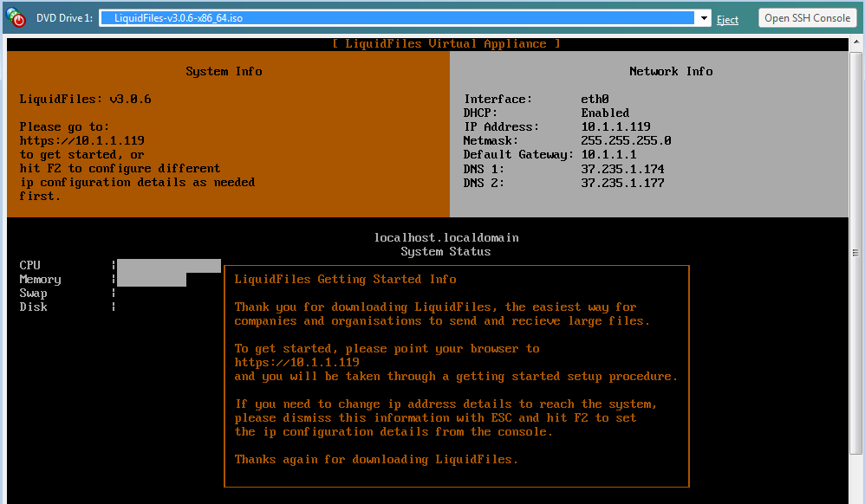This screenshot has height=504, width=865.
Task: Click the Network Info panel heading
Action: [671, 72]
